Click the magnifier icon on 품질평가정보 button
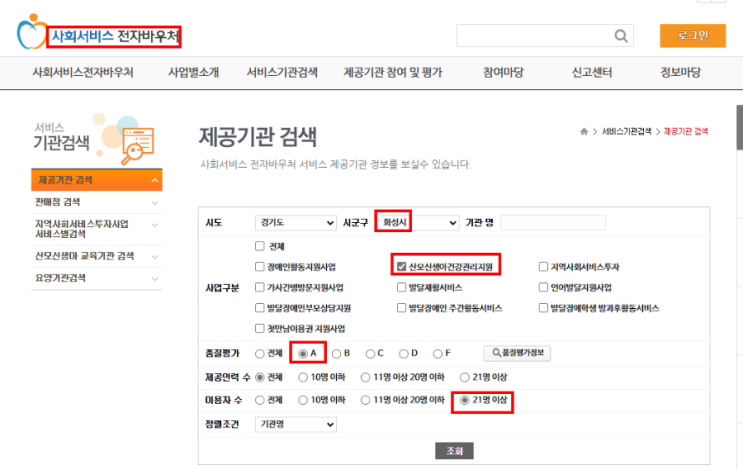Image resolution: width=743 pixels, height=470 pixels. [x=496, y=352]
